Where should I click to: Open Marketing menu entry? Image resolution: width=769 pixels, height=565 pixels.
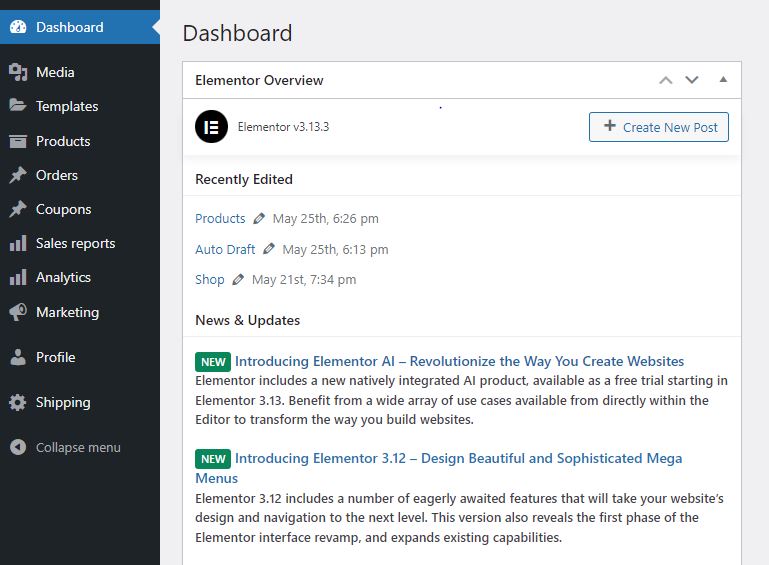[x=80, y=312]
